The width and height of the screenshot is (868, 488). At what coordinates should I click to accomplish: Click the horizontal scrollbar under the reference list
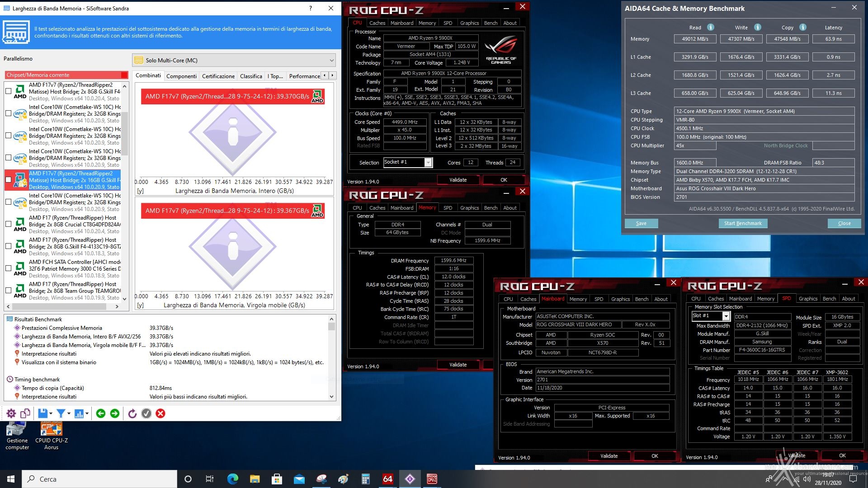point(63,306)
